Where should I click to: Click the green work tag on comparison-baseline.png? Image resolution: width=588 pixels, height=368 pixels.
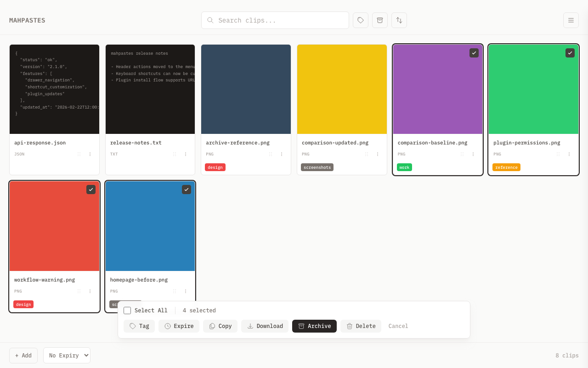404,167
